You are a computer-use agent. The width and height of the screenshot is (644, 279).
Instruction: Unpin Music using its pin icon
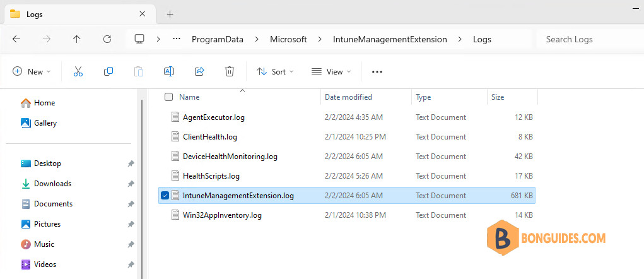click(131, 244)
